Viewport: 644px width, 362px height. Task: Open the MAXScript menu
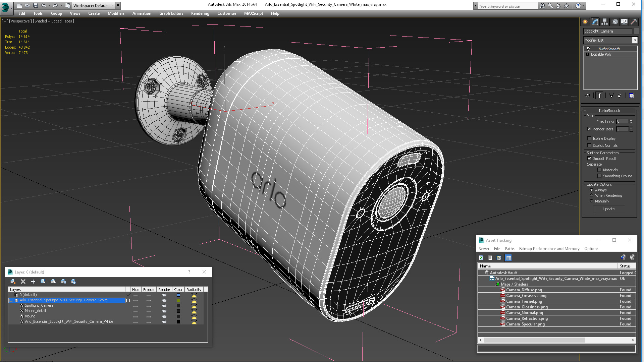[x=254, y=13]
